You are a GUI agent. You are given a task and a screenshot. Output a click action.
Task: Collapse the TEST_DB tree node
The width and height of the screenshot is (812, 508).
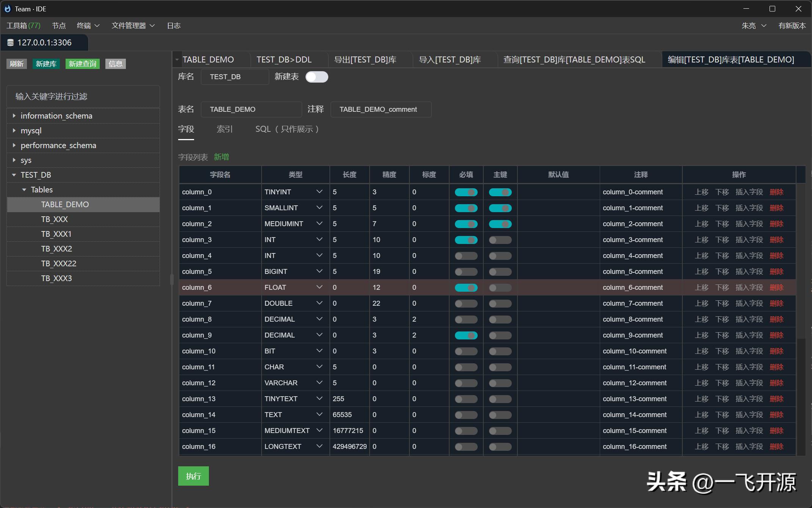pos(14,175)
